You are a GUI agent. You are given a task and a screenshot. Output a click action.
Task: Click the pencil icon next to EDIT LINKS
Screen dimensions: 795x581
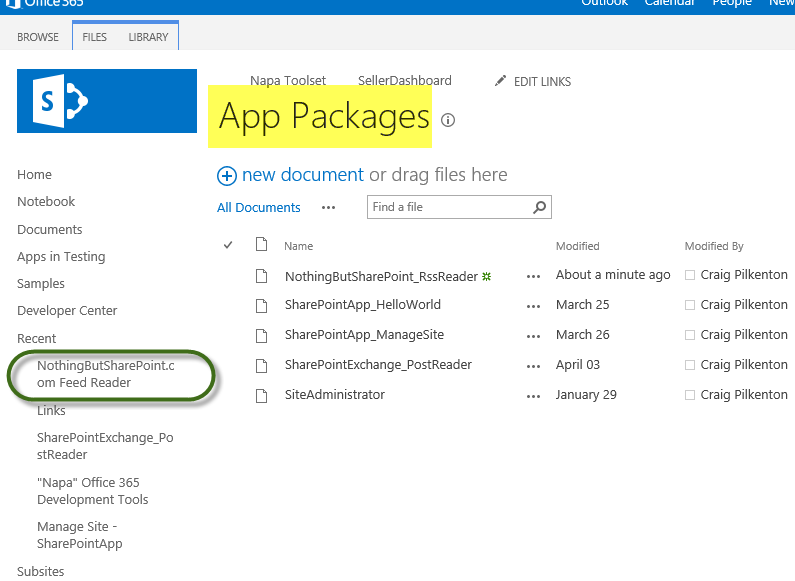tap(500, 81)
